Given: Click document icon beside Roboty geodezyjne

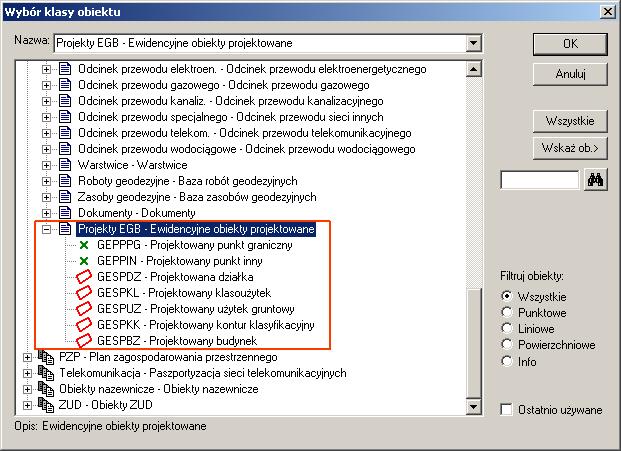Looking at the screenshot, I should pos(65,181).
